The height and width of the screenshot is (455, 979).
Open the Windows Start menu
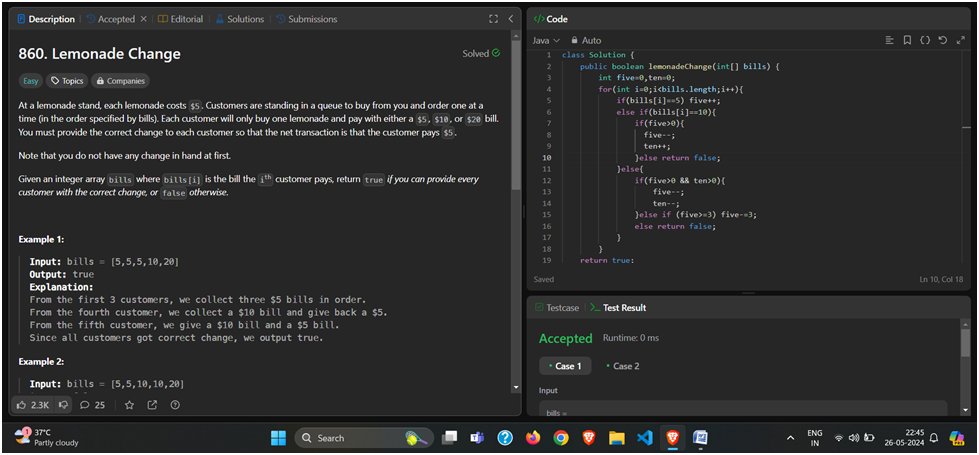click(x=278, y=438)
